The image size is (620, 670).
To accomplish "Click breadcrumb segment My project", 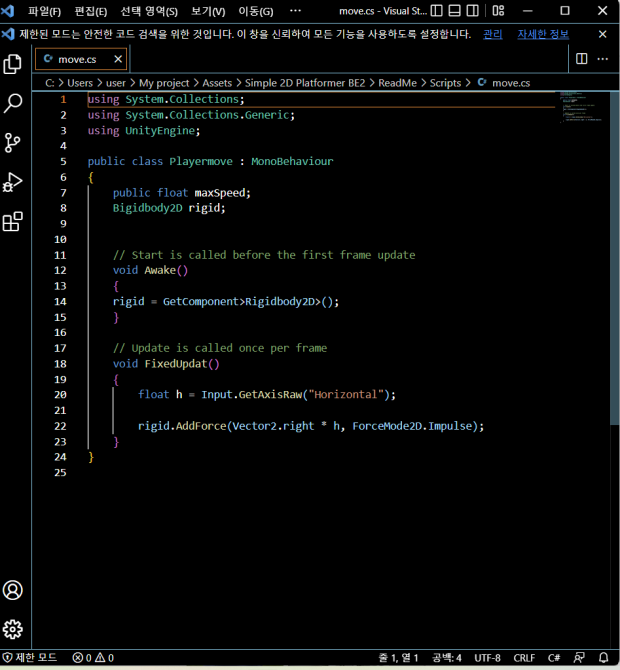I will coord(164,83).
